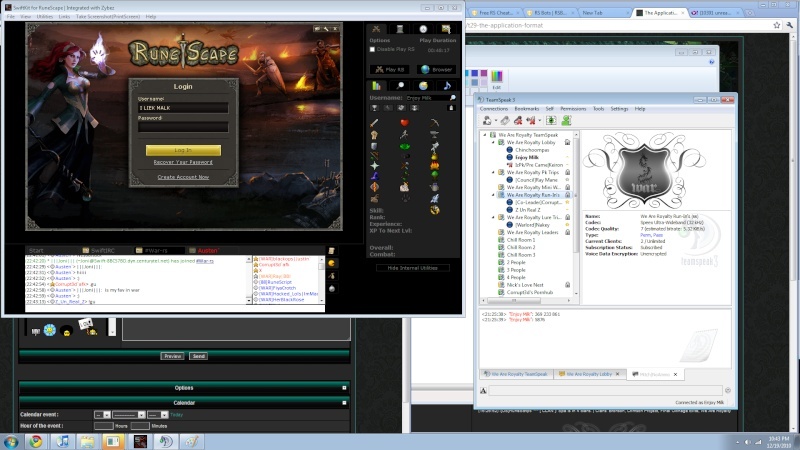
Task: Collapse We Are Royalty Run-In's channel
Action: [493, 195]
